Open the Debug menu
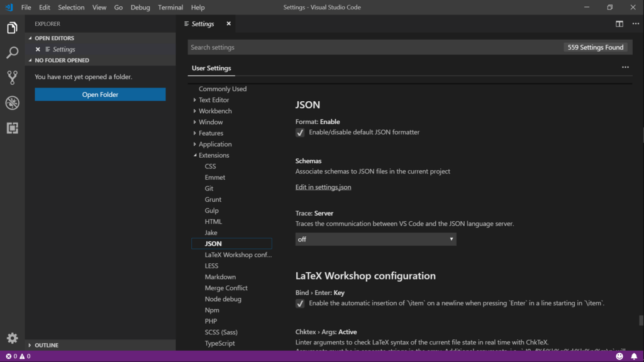The width and height of the screenshot is (644, 362). (x=140, y=8)
